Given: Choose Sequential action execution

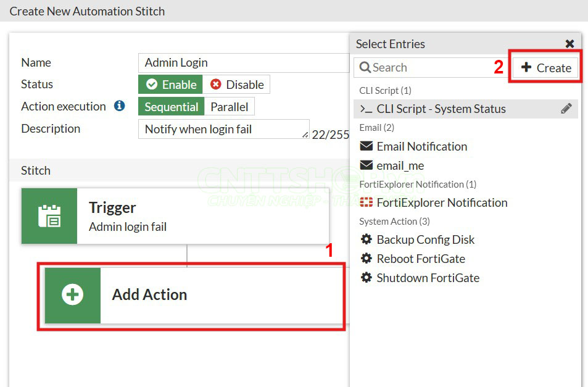Looking at the screenshot, I should (x=171, y=107).
